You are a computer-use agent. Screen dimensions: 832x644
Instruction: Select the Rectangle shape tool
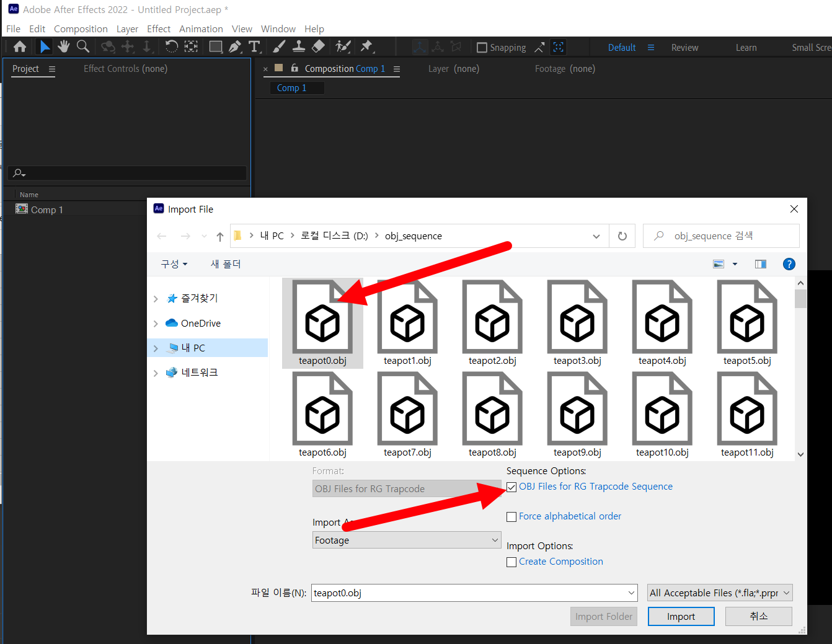point(216,46)
